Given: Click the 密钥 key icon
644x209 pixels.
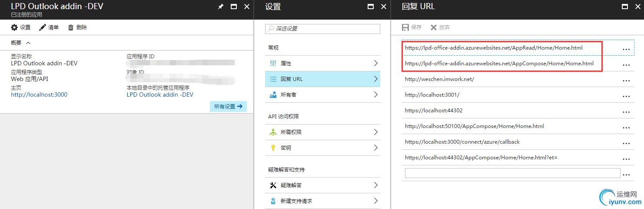Looking at the screenshot, I should click(x=273, y=148).
